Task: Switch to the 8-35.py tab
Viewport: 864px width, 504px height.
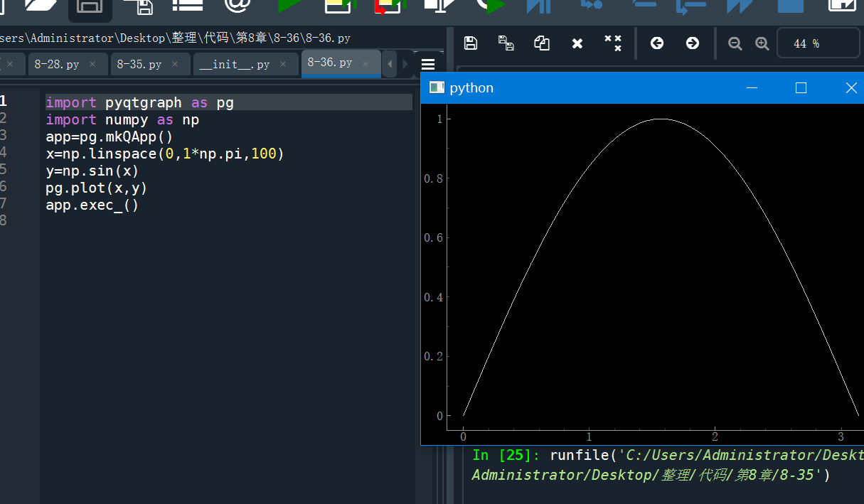Action: pyautogui.click(x=139, y=64)
